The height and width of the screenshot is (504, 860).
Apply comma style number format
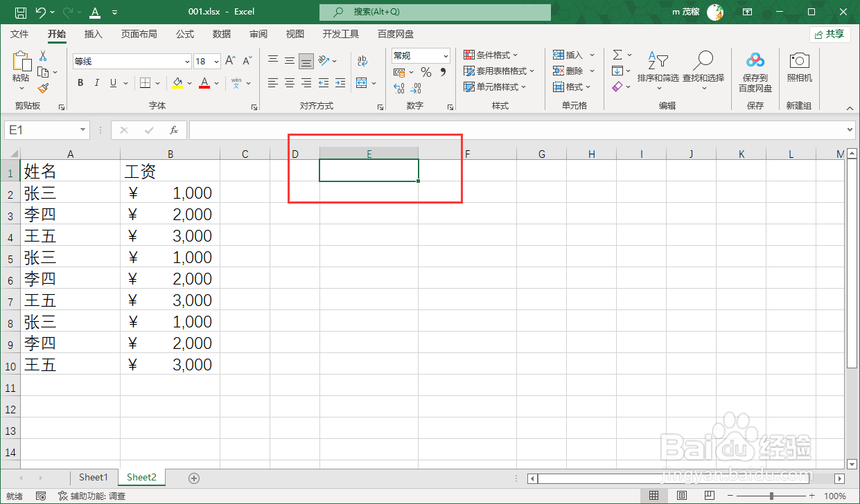tap(442, 72)
